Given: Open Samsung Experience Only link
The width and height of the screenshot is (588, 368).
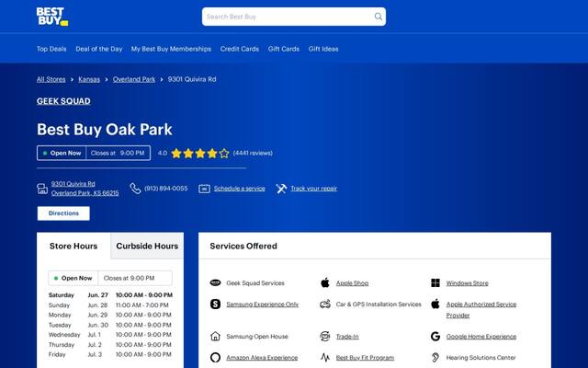Looking at the screenshot, I should point(263,305).
